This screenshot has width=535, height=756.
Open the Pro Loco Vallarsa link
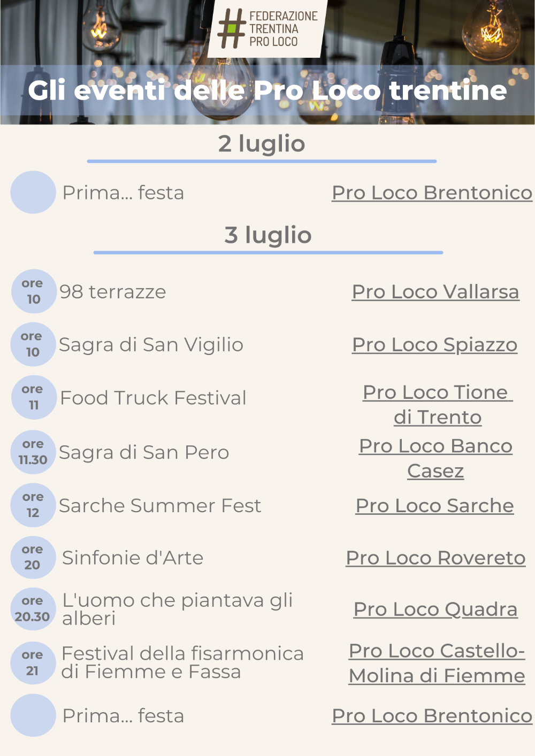(435, 292)
